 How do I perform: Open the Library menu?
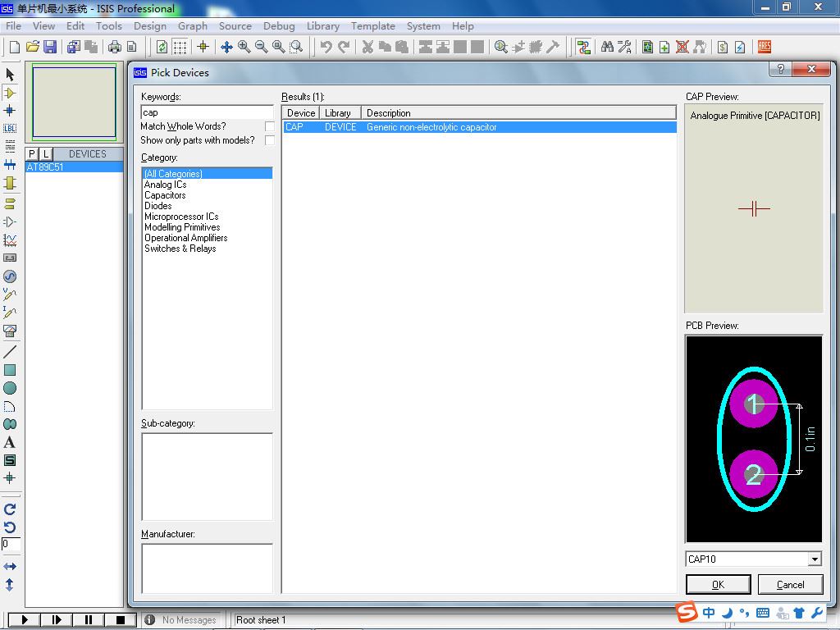(323, 25)
